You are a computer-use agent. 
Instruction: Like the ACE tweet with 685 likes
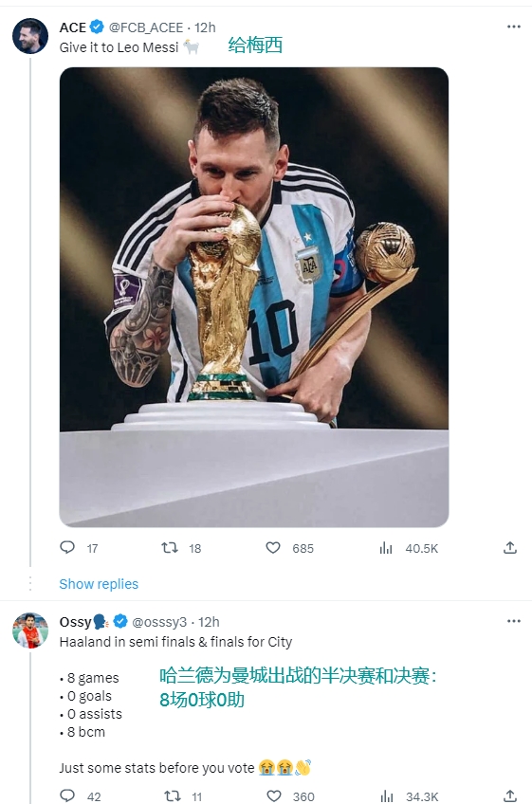click(273, 548)
